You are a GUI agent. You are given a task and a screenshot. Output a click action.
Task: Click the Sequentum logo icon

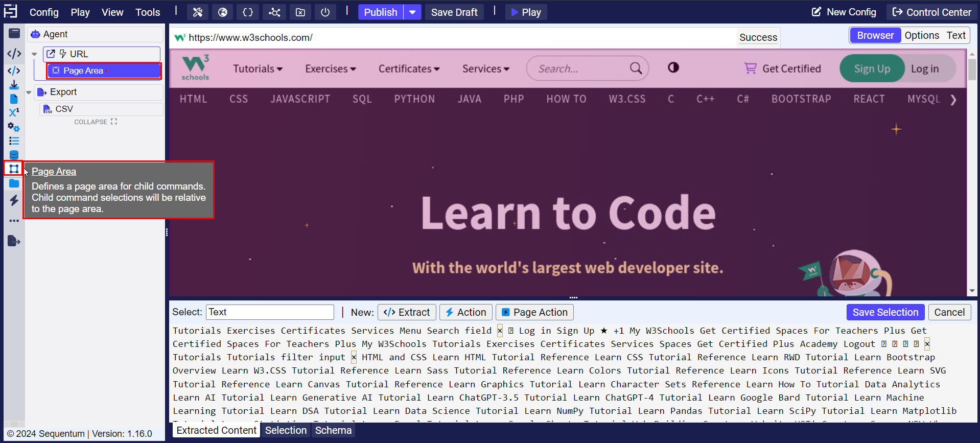[x=10, y=11]
